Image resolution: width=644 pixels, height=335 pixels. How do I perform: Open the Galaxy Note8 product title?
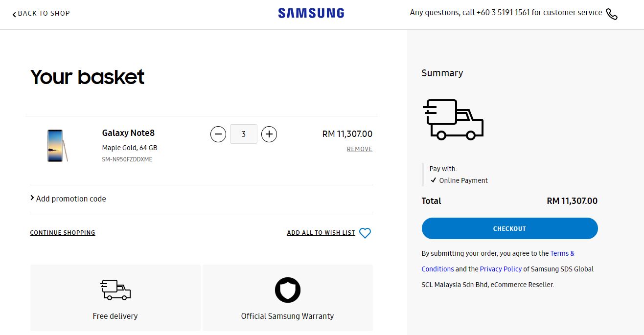[x=128, y=133]
